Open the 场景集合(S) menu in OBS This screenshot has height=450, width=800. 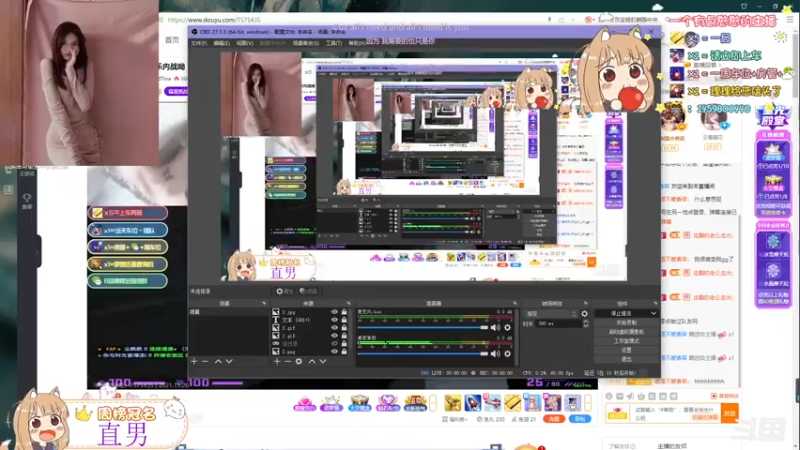[x=306, y=43]
